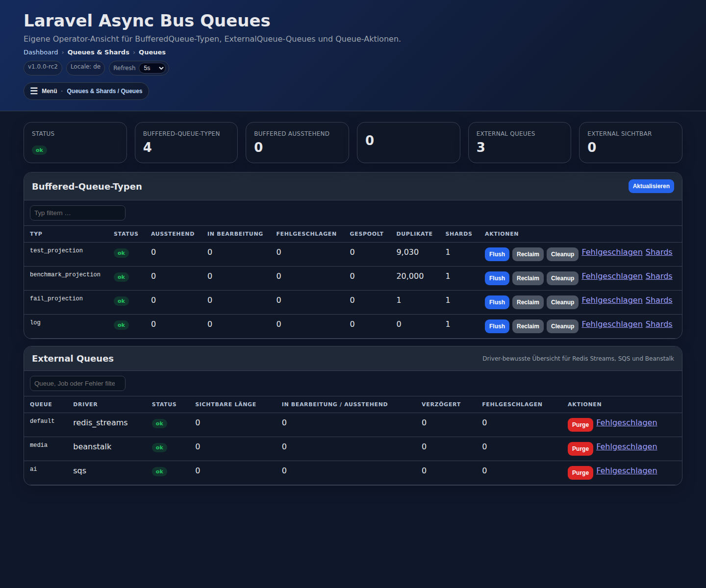Image resolution: width=706 pixels, height=588 pixels.
Task: Reclaim the fail_projection queue
Action: pyautogui.click(x=528, y=302)
